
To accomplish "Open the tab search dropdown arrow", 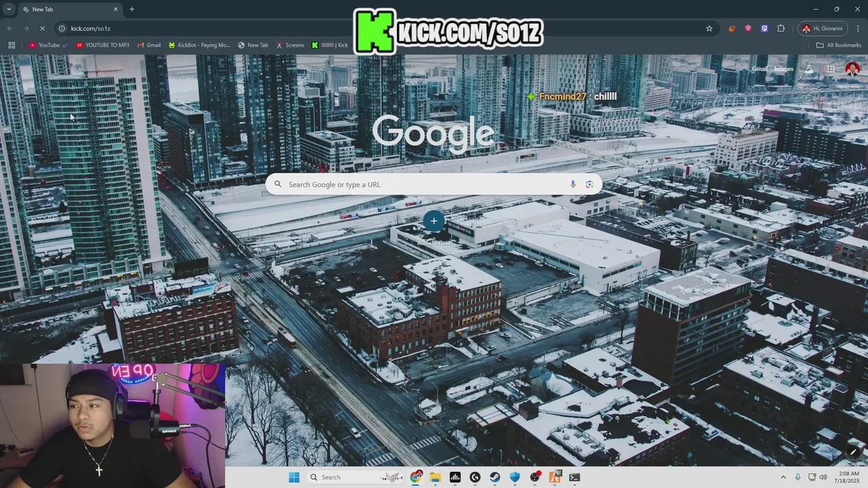I will tap(9, 9).
